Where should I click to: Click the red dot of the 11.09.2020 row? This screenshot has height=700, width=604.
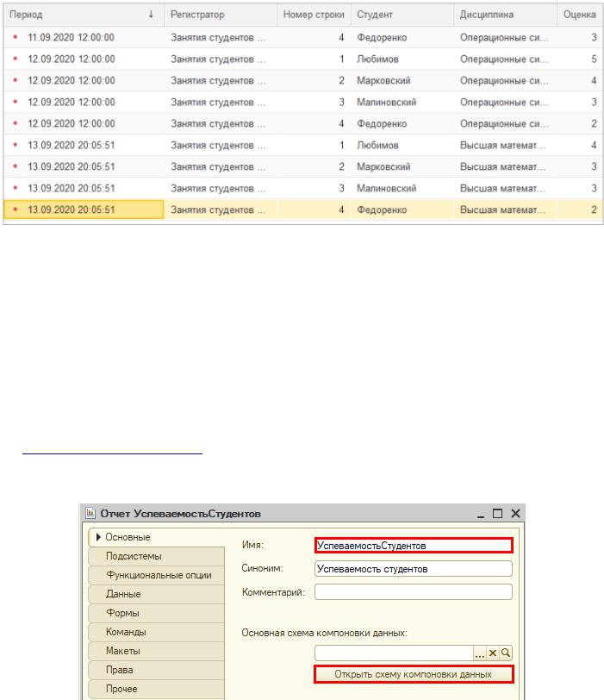(16, 37)
